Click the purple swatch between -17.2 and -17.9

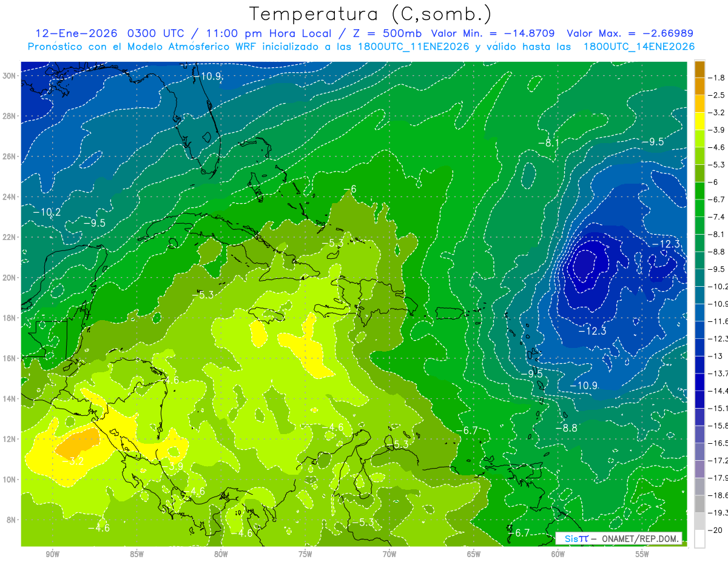click(699, 469)
